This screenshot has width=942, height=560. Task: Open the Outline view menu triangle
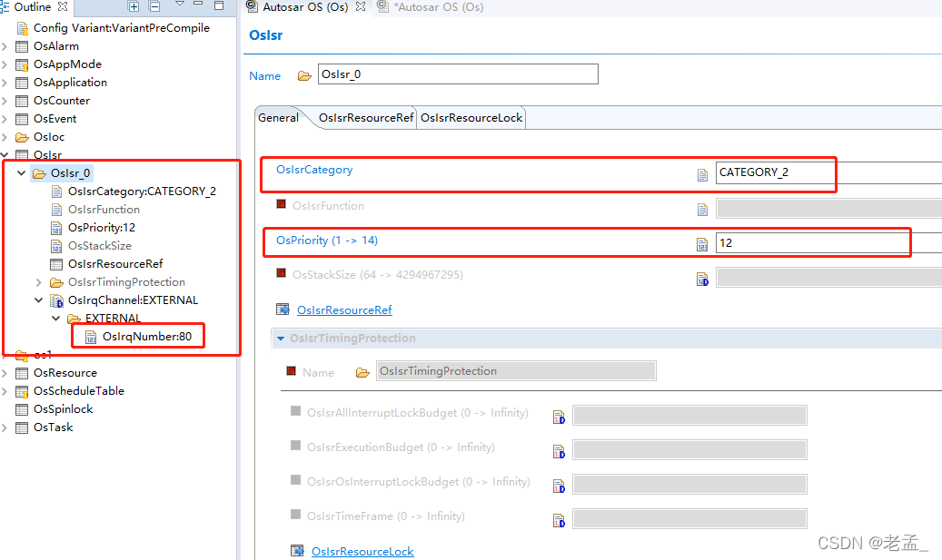180,4
